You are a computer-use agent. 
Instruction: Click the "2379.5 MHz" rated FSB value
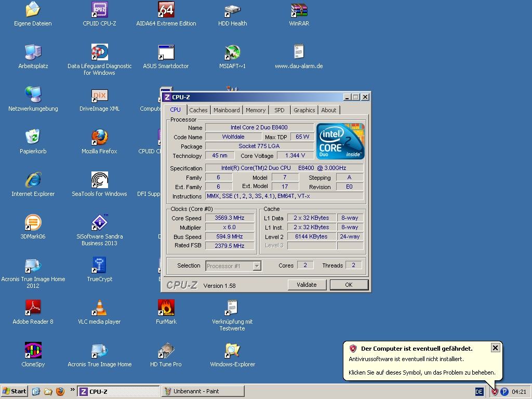(x=230, y=246)
